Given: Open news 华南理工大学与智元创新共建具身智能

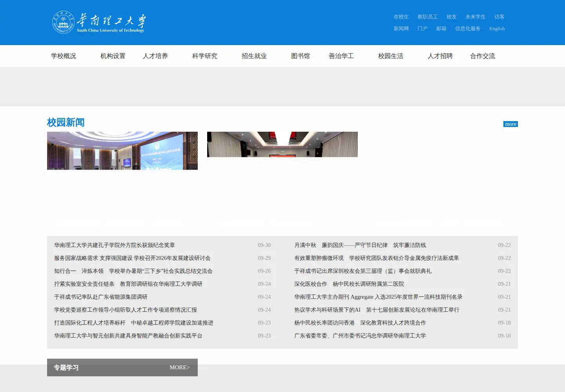Looking at the screenshot, I should (128, 336).
